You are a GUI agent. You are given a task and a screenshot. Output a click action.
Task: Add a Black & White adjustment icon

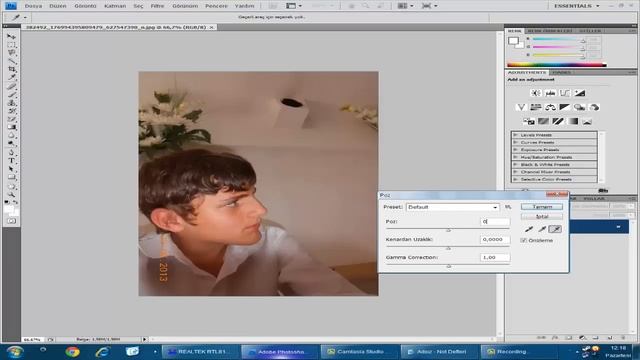[x=564, y=107]
